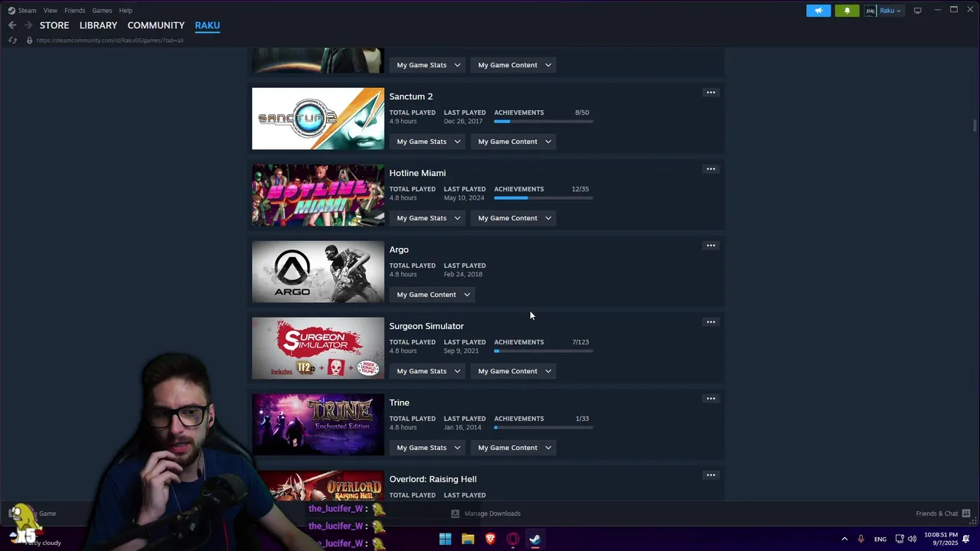Image resolution: width=980 pixels, height=551 pixels.
Task: Switch to Big Picture mode icon
Action: (x=917, y=11)
